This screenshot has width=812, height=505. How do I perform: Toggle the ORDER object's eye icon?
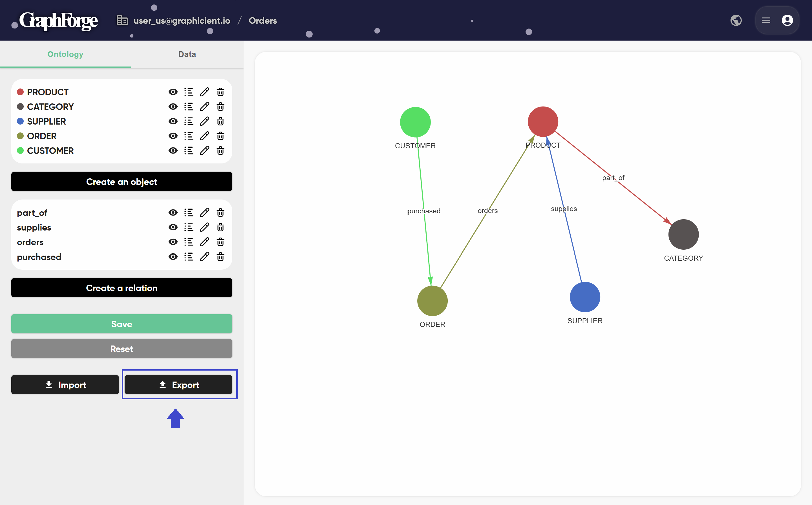173,136
